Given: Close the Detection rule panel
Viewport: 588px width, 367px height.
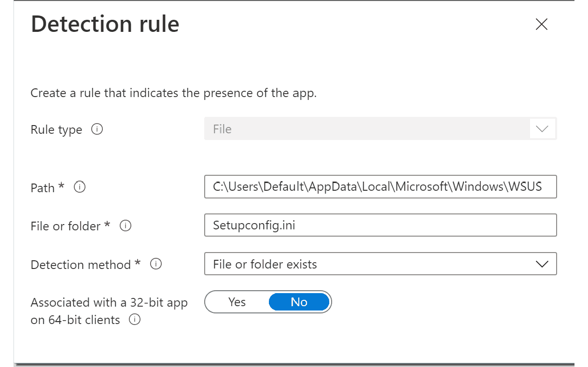Looking at the screenshot, I should [x=541, y=25].
